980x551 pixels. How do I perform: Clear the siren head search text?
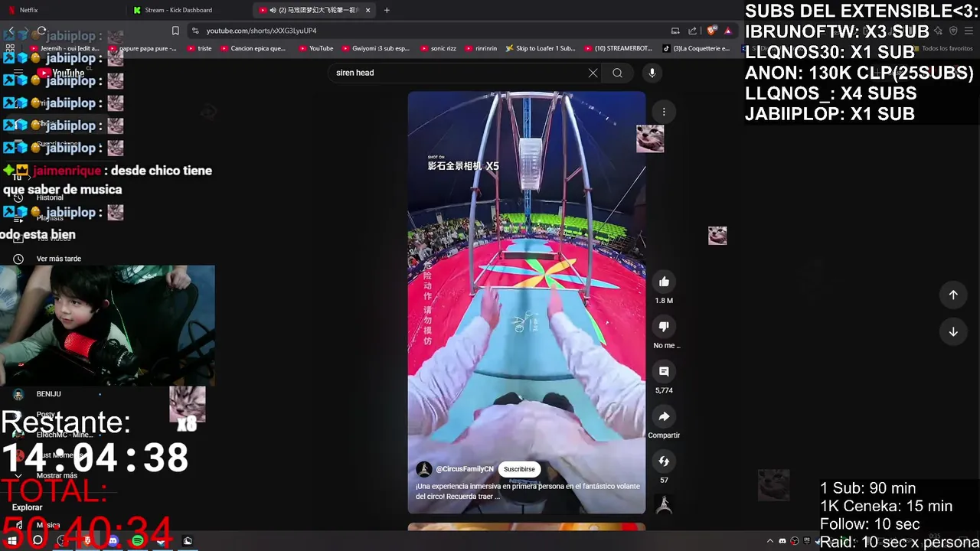(x=593, y=73)
